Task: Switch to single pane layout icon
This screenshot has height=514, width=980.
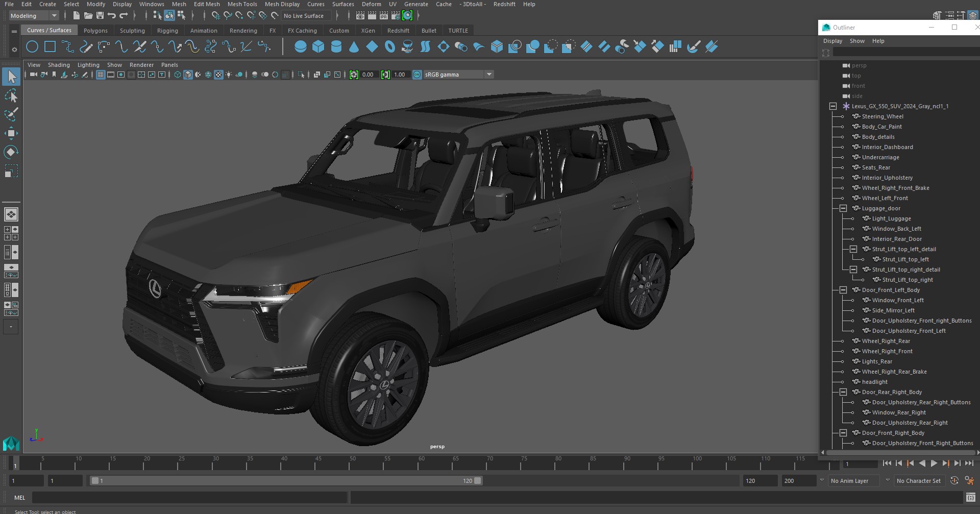Action: 11,214
